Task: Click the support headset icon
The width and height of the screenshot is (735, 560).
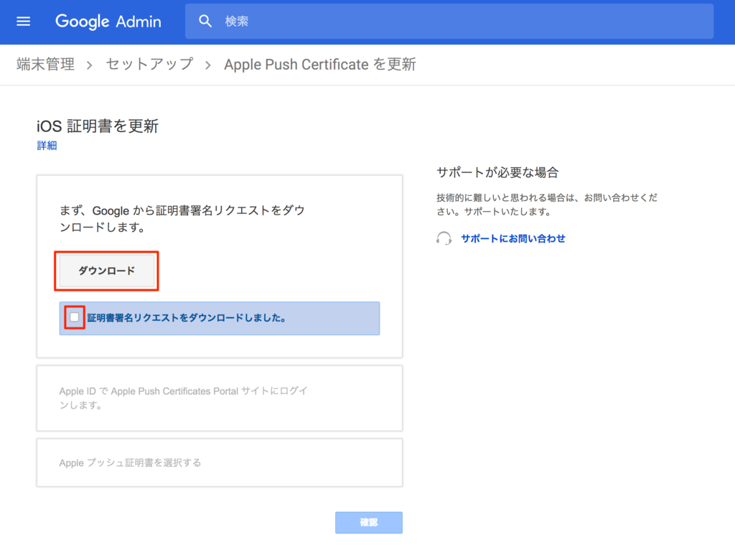Action: tap(444, 238)
